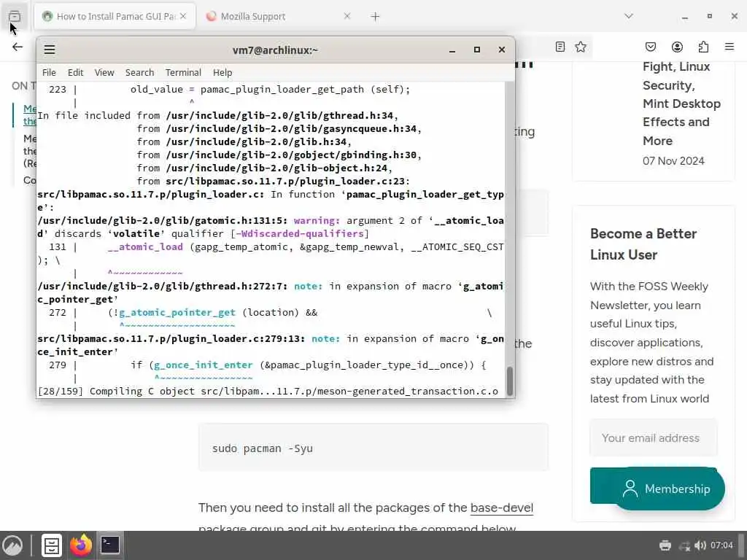Open terminal View menu

point(104,72)
